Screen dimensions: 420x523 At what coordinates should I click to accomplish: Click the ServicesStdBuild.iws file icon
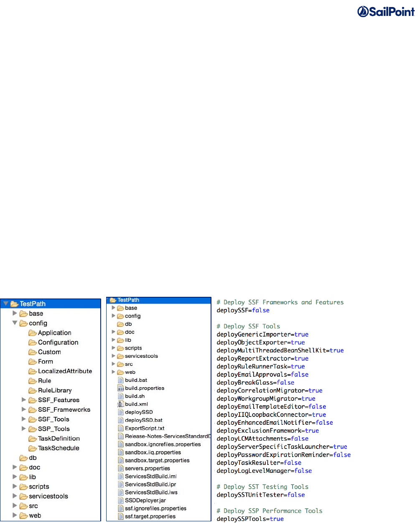tap(120, 492)
